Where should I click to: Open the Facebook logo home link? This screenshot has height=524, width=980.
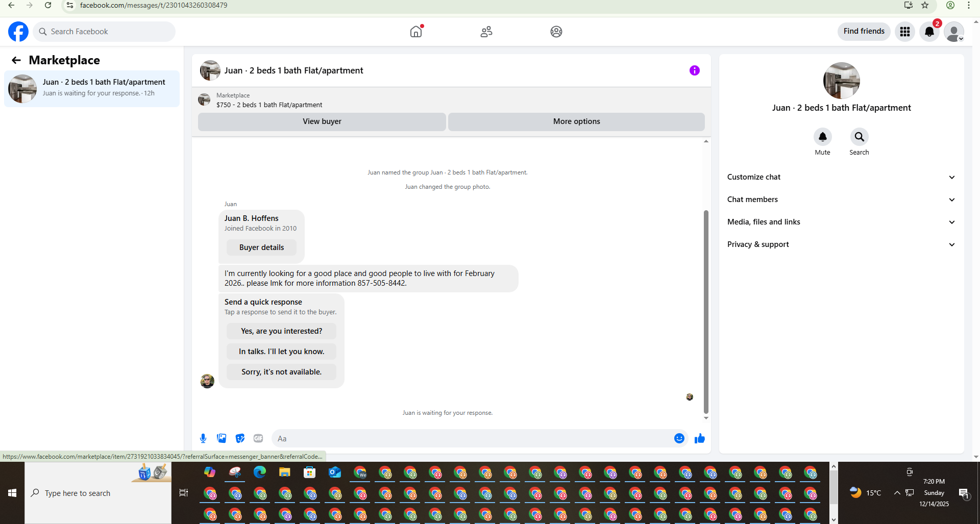click(x=18, y=32)
